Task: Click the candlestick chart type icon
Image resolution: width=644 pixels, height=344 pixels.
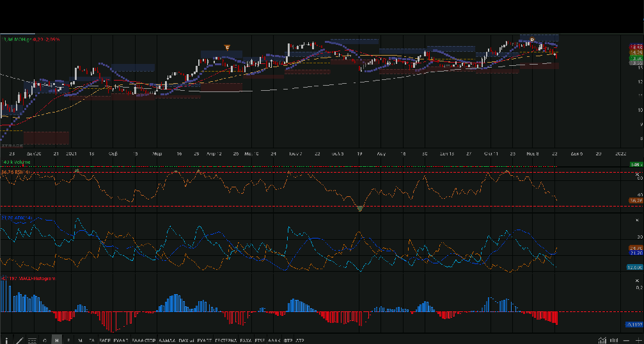Action: pos(614,340)
